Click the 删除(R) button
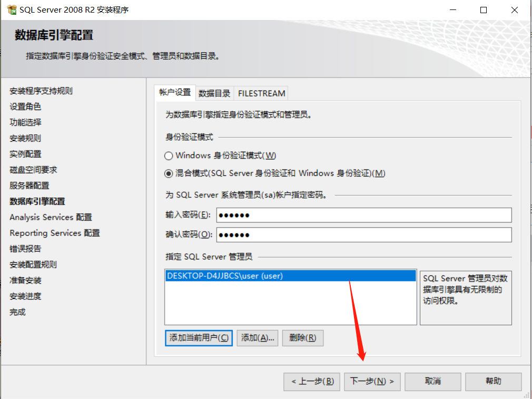Screen dimensions: 532x399 [303, 338]
